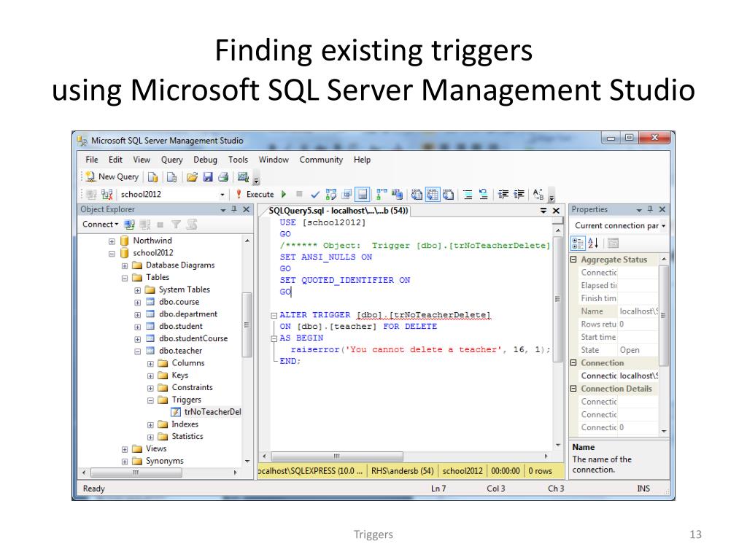The height and width of the screenshot is (560, 747).
Task: Expand the Database Diagrams folder
Action: pos(124,265)
